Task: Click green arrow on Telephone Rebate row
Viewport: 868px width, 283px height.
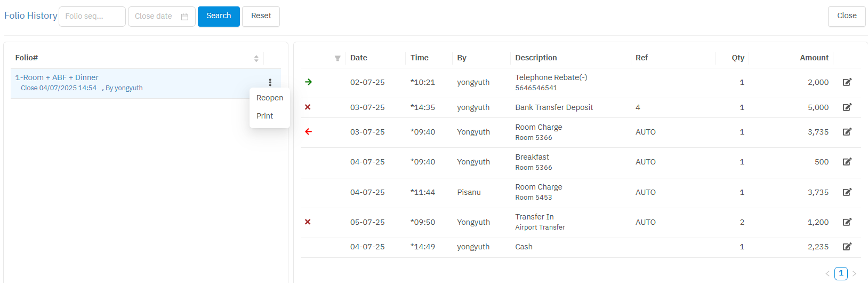Action: click(308, 82)
